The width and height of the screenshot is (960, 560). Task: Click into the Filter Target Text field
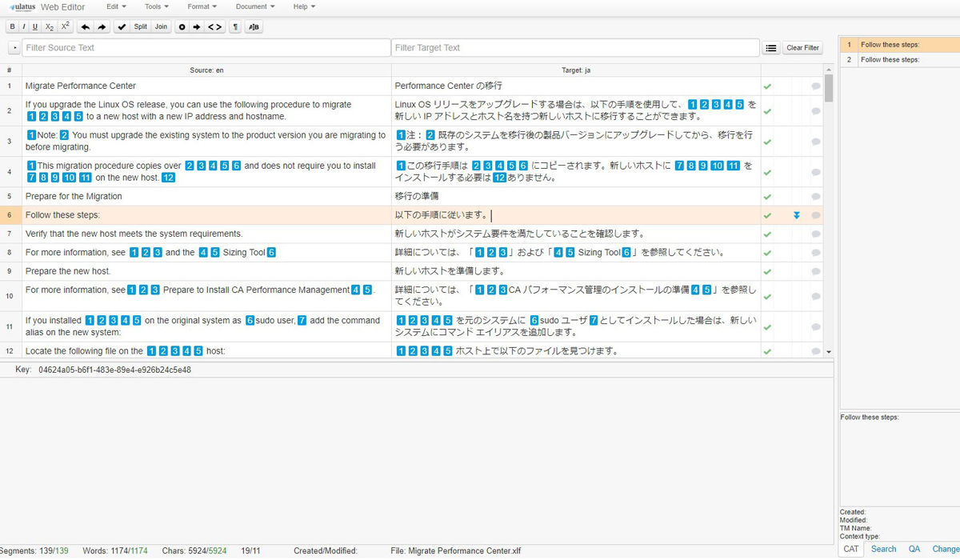click(x=574, y=48)
